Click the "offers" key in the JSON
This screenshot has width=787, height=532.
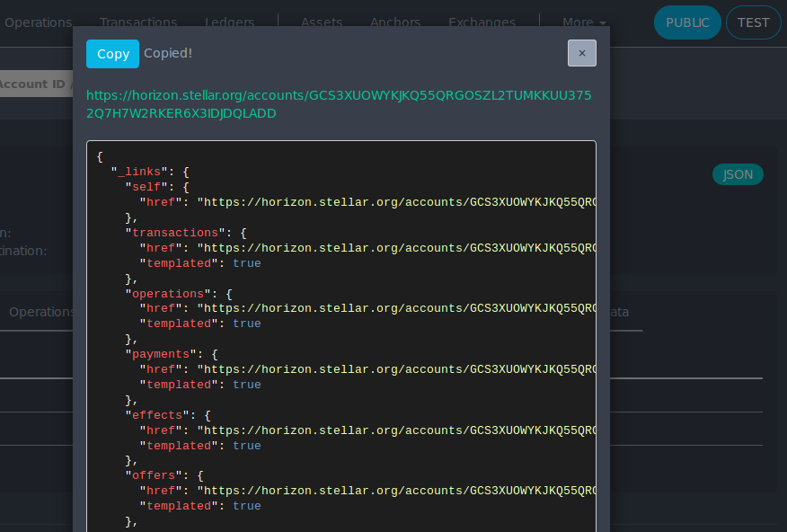point(154,475)
